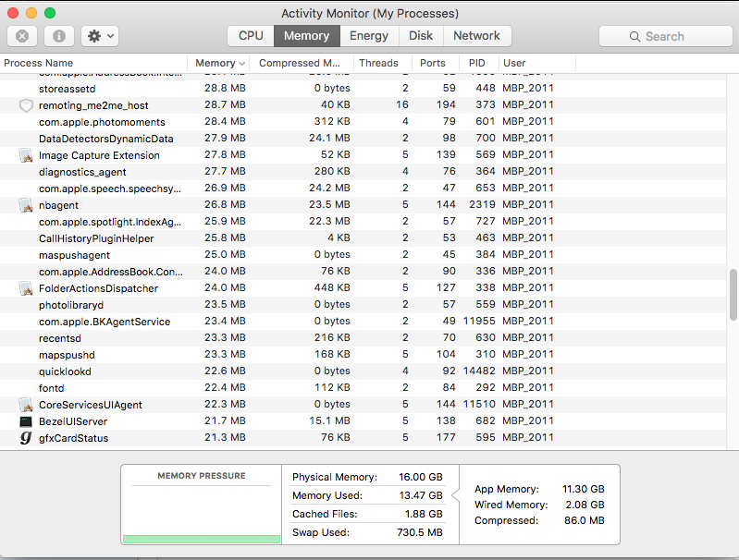
Task: Toggle Memory column sort order arrow
Action: (x=241, y=64)
